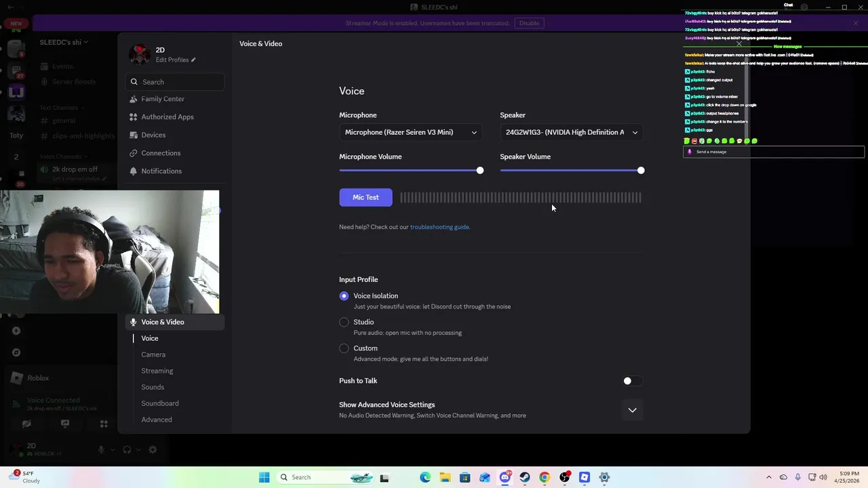Click the share screen icon in voice panel

65,424
